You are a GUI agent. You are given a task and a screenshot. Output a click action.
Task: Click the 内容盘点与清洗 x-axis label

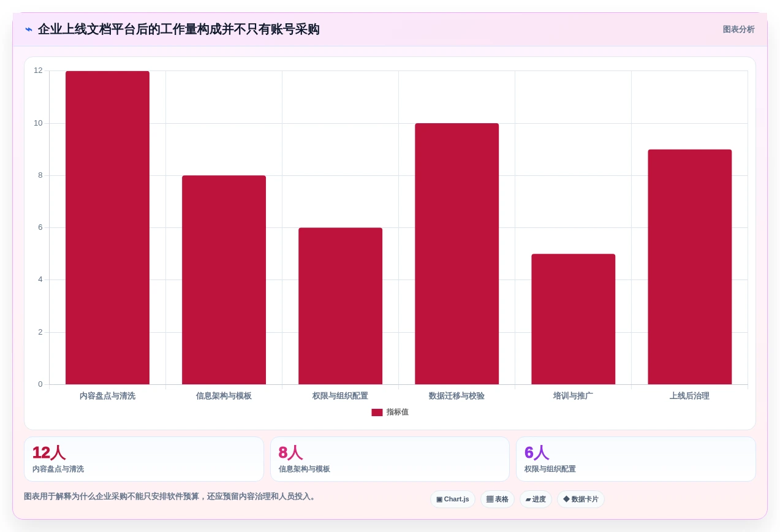(x=107, y=396)
